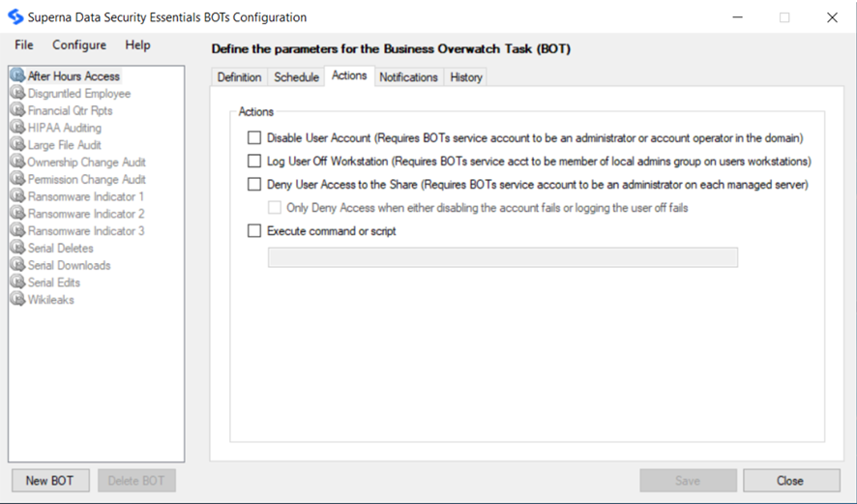Click the Permission Change Audit BOT icon
The image size is (857, 504).
point(17,179)
